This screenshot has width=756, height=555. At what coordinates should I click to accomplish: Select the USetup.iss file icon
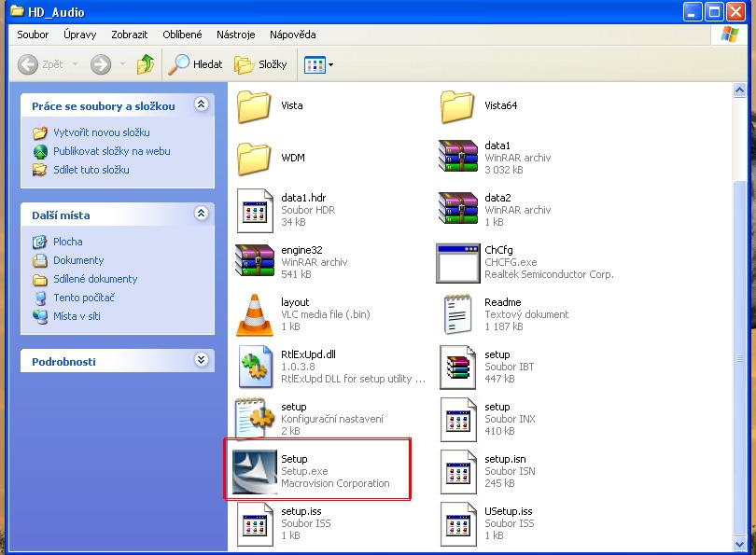pos(458,524)
